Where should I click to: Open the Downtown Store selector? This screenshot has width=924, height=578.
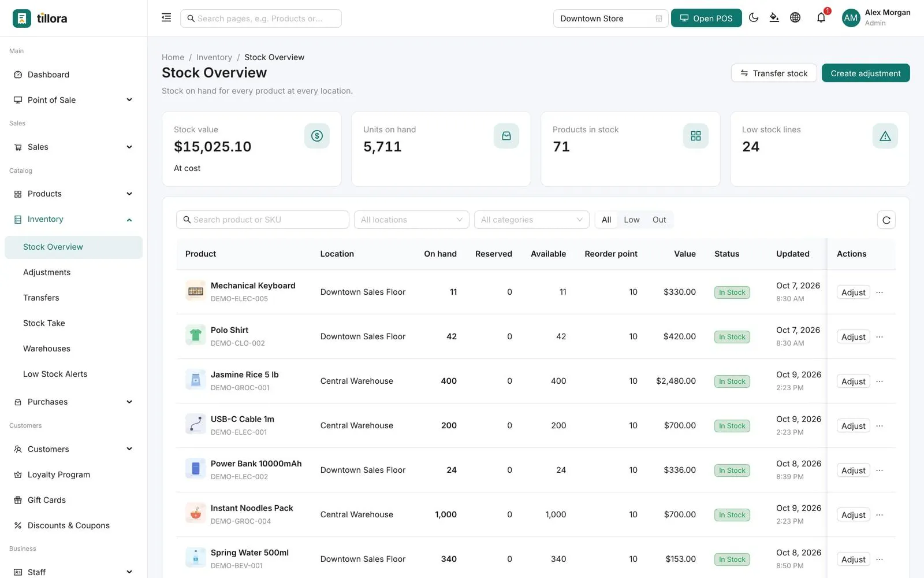(x=610, y=18)
